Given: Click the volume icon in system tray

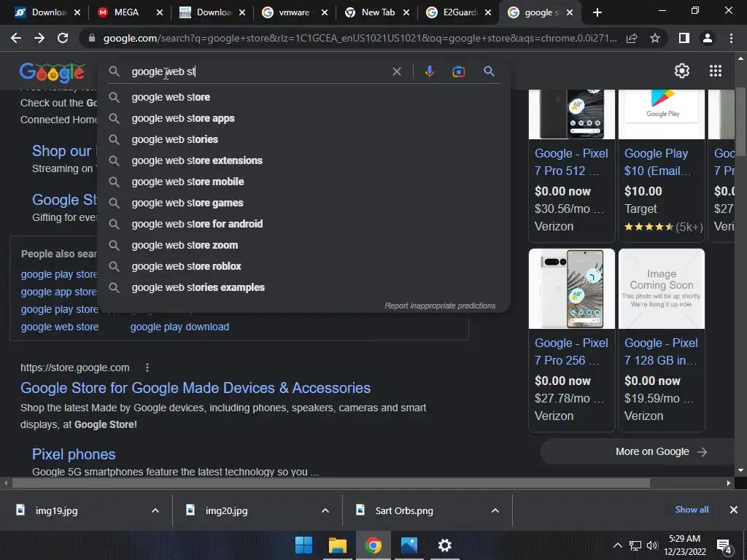Looking at the screenshot, I should (651, 545).
